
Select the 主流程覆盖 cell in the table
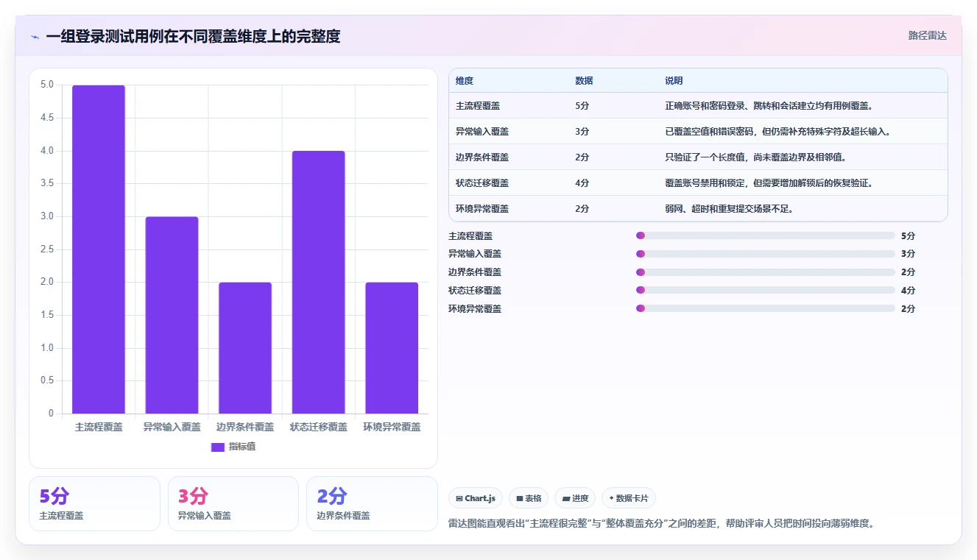coord(478,106)
